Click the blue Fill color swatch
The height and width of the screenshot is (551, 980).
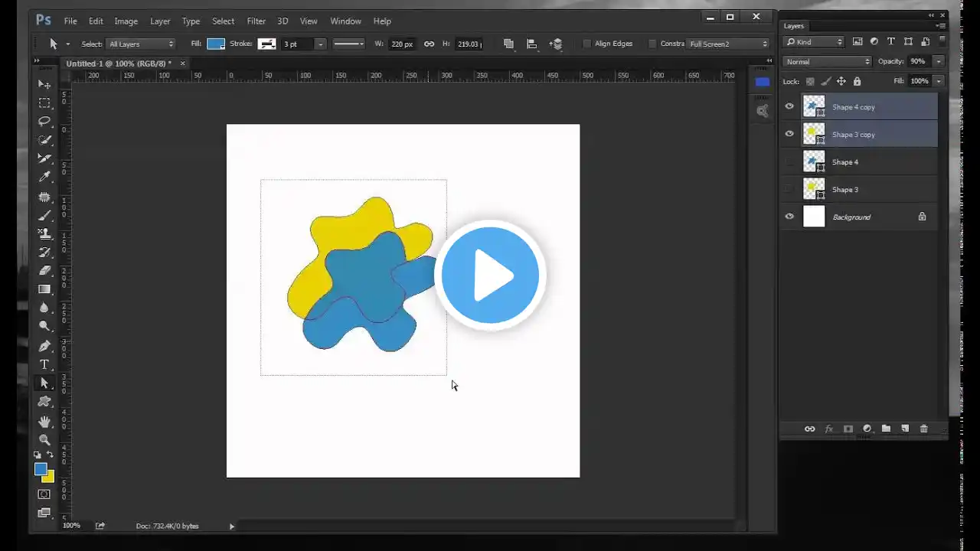point(216,44)
